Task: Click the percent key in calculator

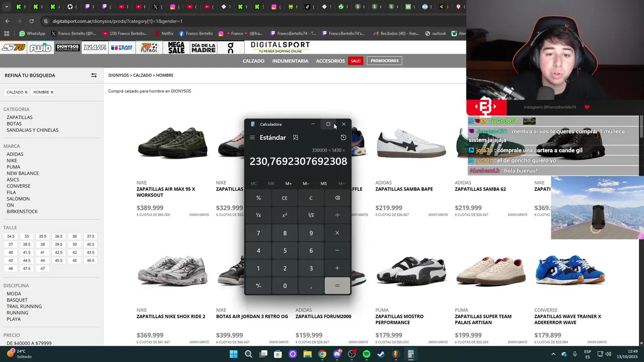Action: 259,198
